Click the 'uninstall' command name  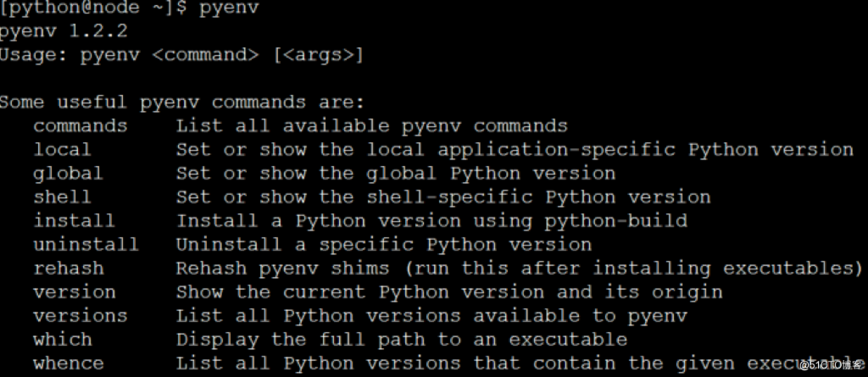tap(86, 245)
